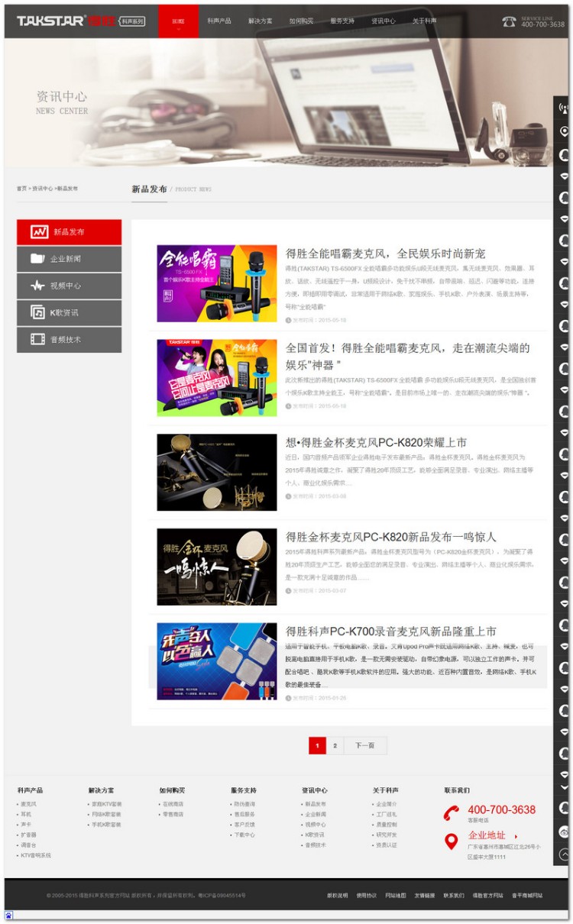Viewport: 573px width, 924px height.
Task: Open article 全国首发！得胜全能唱霸麦克风
Action: [x=408, y=356]
